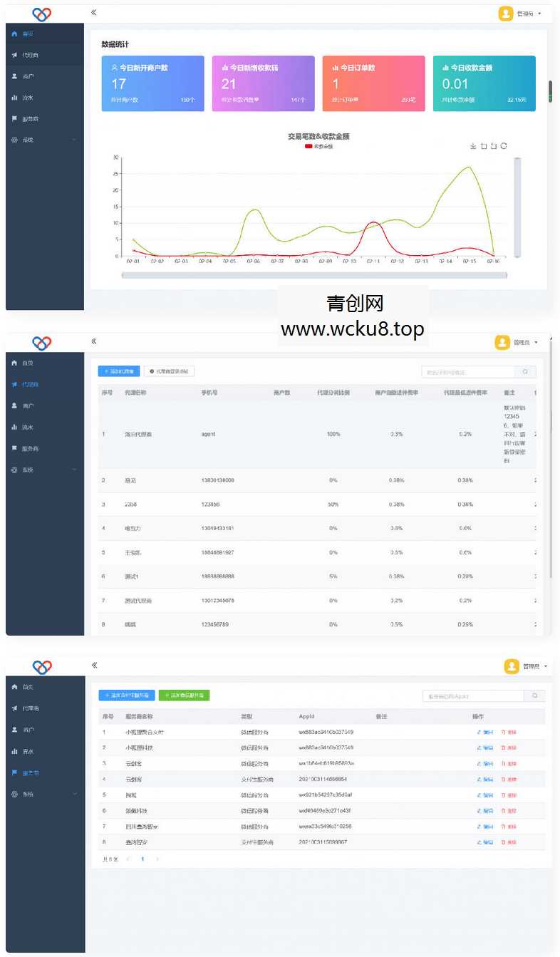
Task: Select highlighted 服务商 in the service provider sidebar
Action: (44, 772)
